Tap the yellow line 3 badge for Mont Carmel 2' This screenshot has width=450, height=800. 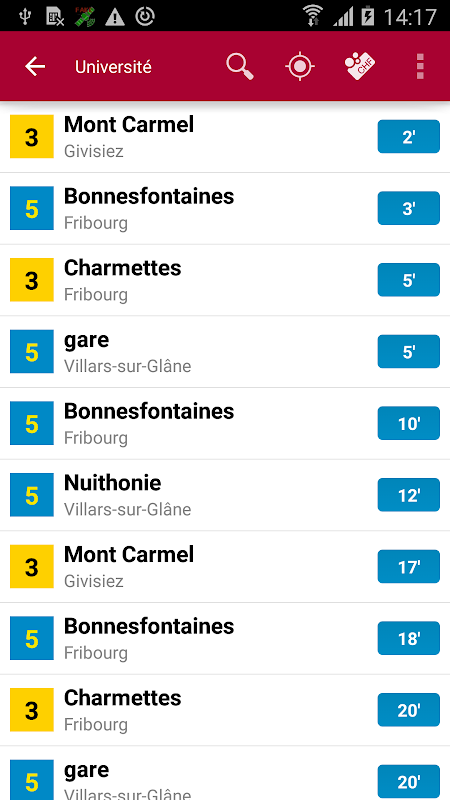click(x=32, y=137)
